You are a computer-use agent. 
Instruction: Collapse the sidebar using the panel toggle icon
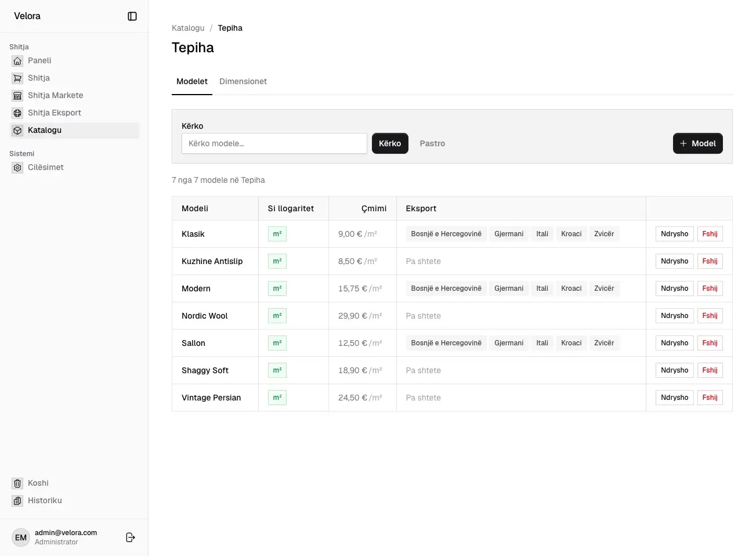pyautogui.click(x=132, y=16)
